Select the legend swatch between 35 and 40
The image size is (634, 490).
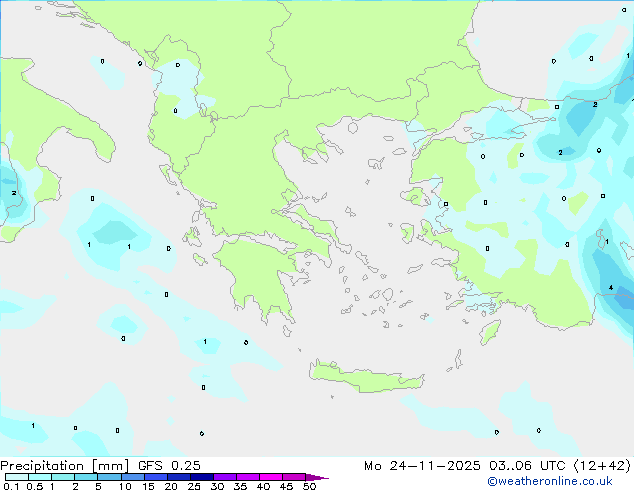247,477
